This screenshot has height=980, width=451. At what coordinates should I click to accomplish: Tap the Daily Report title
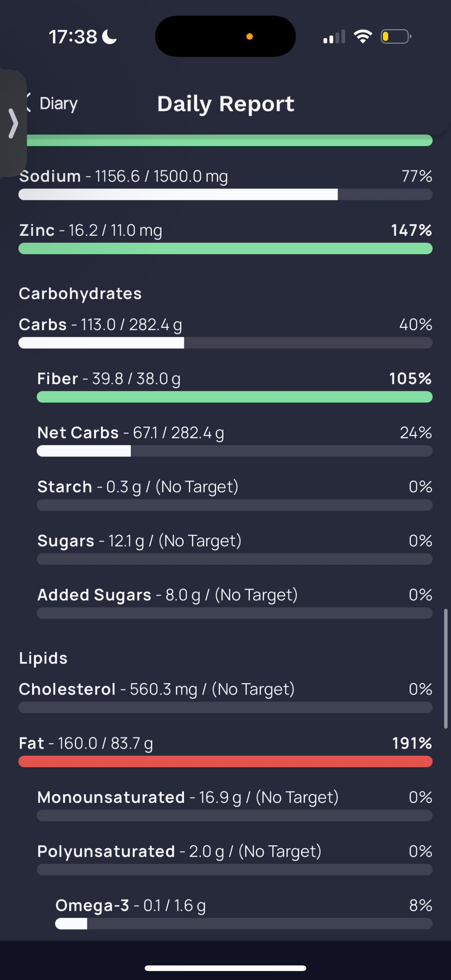coord(226,104)
